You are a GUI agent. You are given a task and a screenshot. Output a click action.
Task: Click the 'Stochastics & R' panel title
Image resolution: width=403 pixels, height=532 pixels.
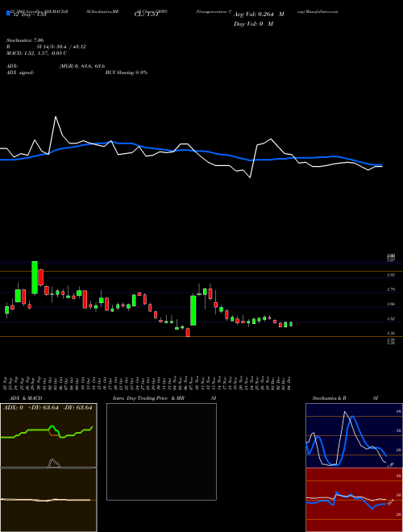[x=329, y=398]
